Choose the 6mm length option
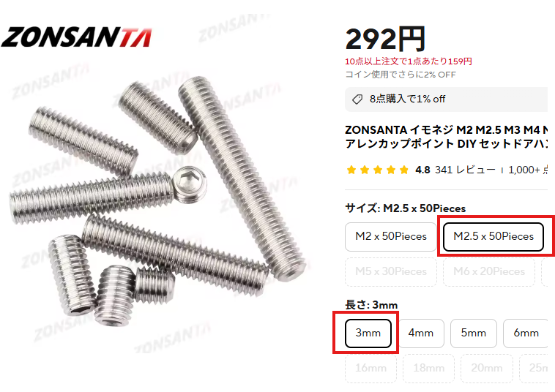This screenshot has width=555, height=392. click(526, 333)
